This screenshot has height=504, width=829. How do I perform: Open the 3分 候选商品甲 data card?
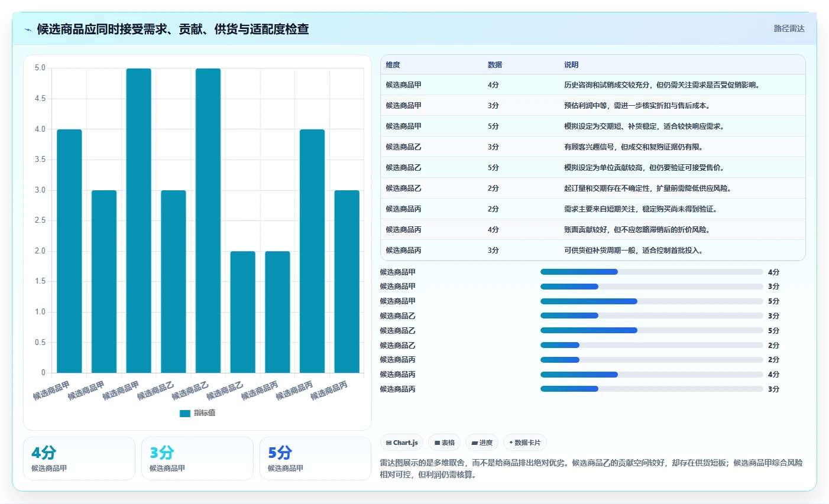pos(197,459)
